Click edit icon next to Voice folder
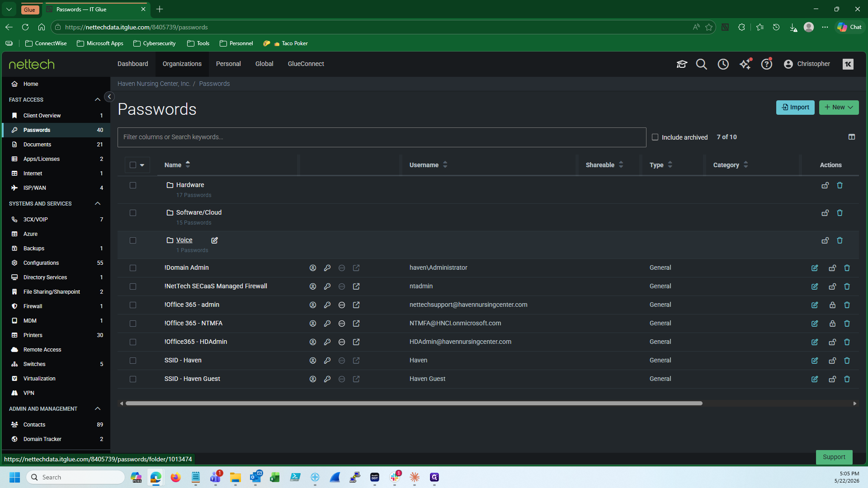Screen dimensions: 868x488 pos(214,240)
